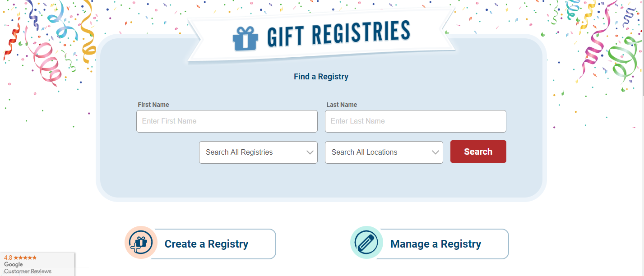Expand the chevron on Search All Registries
Viewport: 644px width, 276px height.
point(310,152)
